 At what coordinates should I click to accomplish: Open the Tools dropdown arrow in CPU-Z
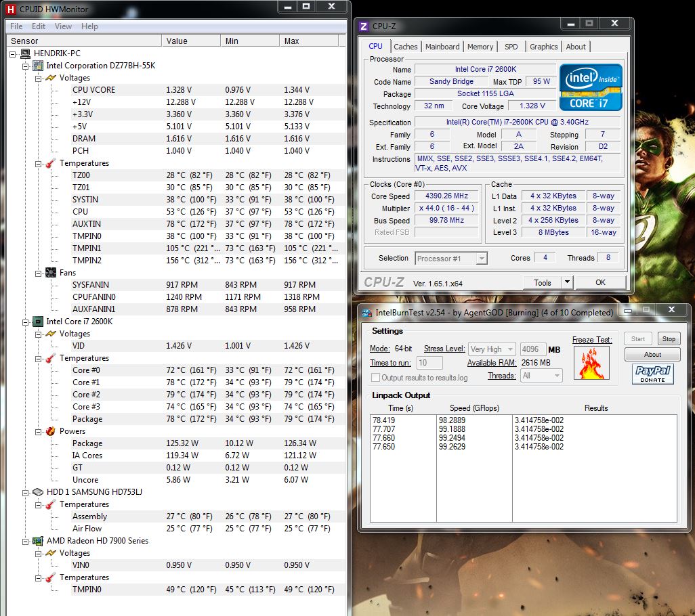[x=567, y=282]
